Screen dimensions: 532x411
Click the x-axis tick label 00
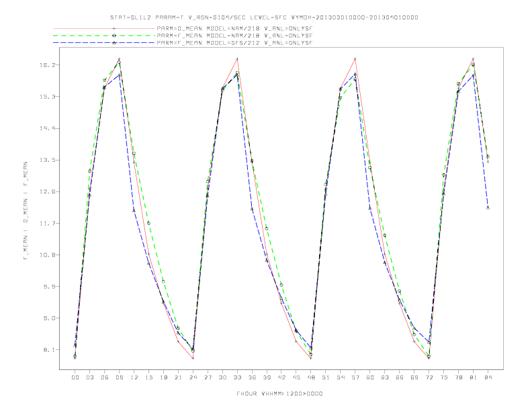pos(75,377)
